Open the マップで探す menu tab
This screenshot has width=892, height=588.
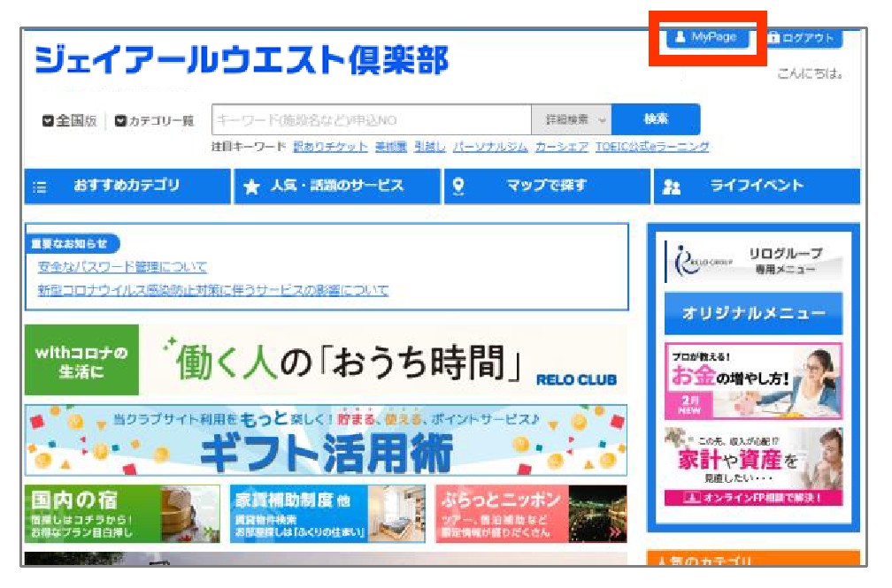coord(547,186)
